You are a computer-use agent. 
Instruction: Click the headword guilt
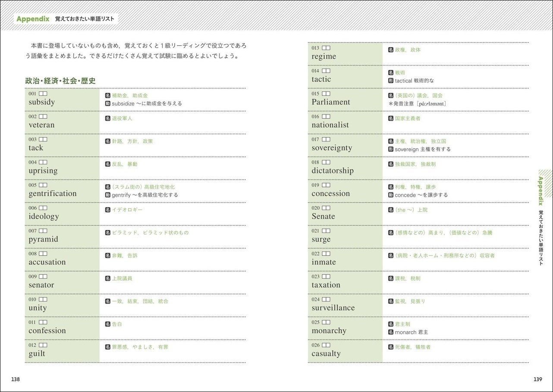coord(37,354)
